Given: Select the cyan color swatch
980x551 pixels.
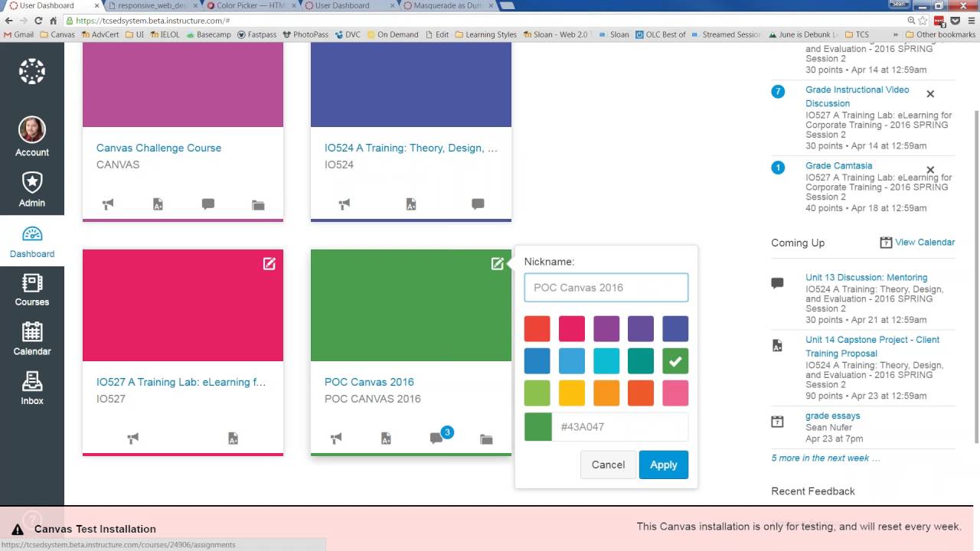Looking at the screenshot, I should click(606, 360).
